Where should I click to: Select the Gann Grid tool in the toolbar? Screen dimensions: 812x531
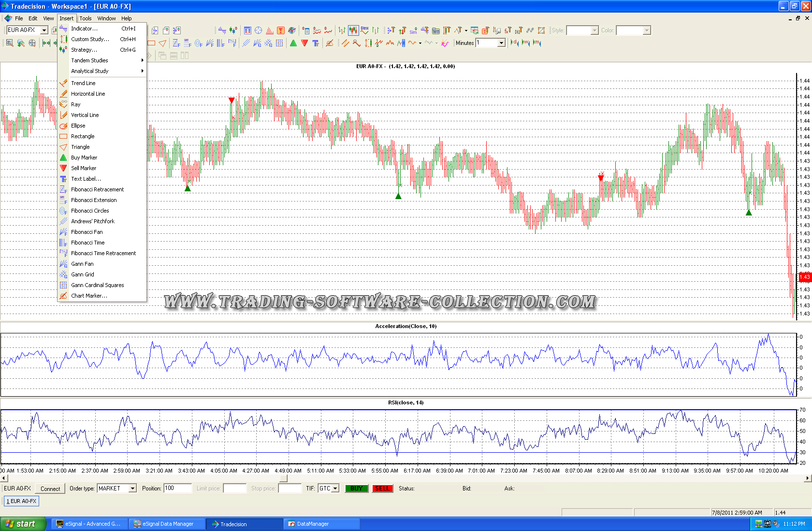tap(268, 43)
